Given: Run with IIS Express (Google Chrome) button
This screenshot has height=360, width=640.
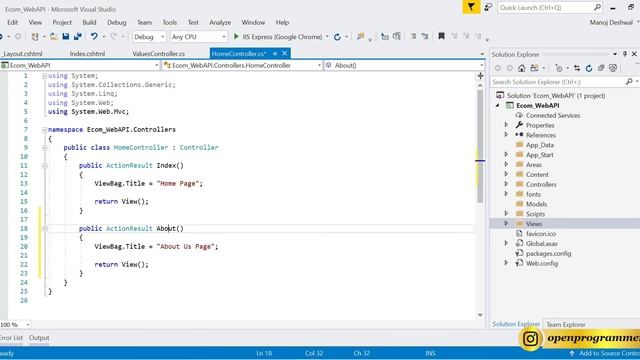Looking at the screenshot, I should tap(278, 37).
